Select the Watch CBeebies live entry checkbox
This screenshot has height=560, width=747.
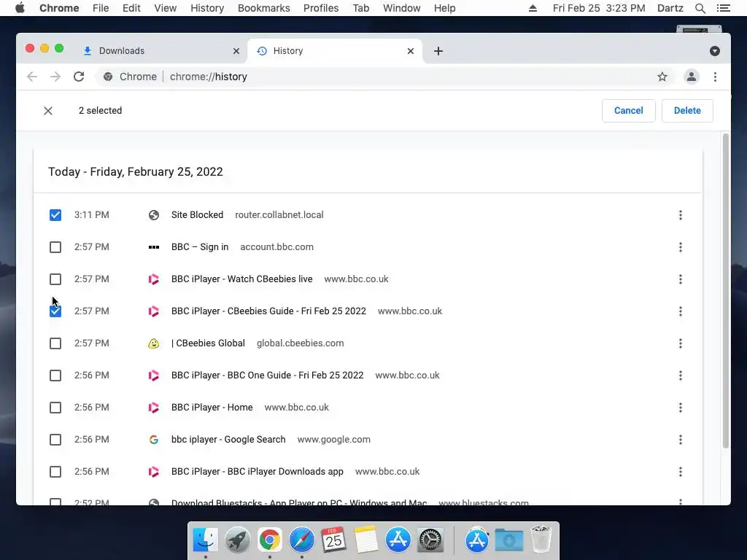pyautogui.click(x=55, y=279)
